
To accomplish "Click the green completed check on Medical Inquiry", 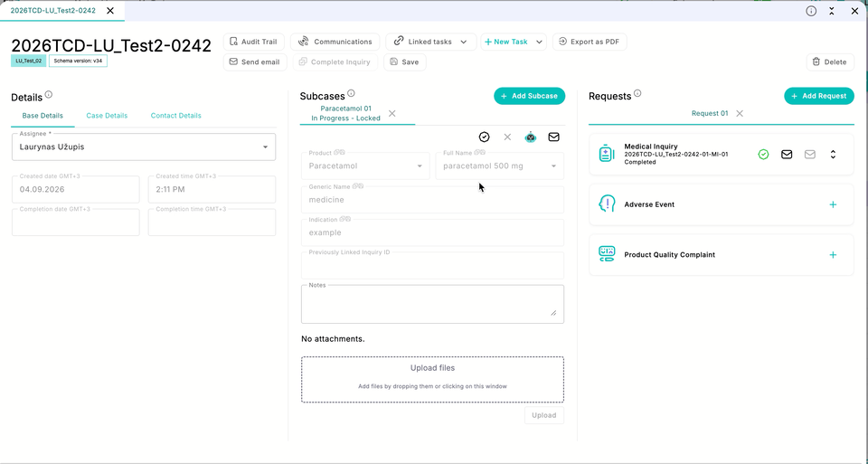I will pyautogui.click(x=763, y=155).
